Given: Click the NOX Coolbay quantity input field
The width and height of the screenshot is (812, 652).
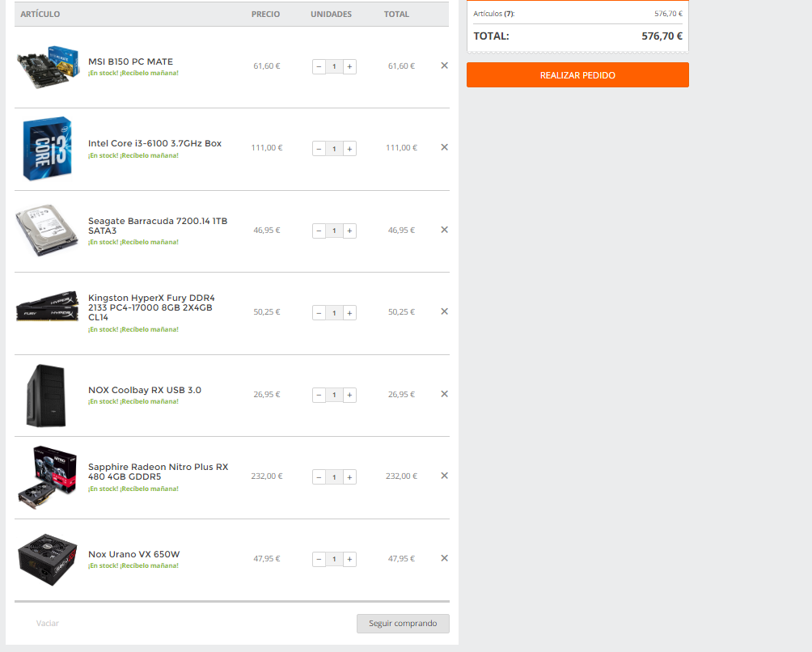Looking at the screenshot, I should [x=335, y=395].
